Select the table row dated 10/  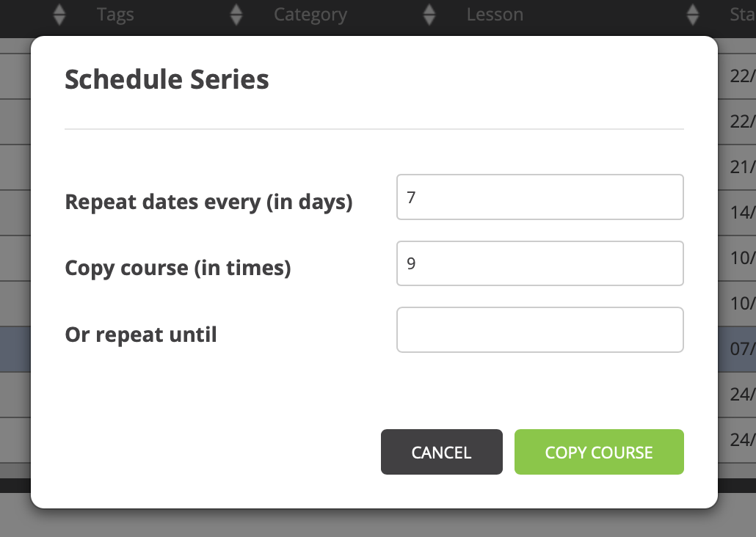[741, 257]
